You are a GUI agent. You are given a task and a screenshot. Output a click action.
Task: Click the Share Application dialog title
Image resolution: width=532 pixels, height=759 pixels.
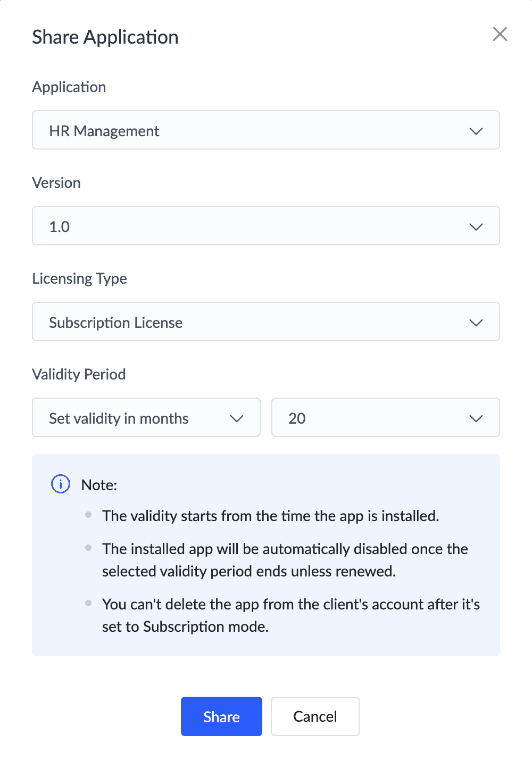105,37
